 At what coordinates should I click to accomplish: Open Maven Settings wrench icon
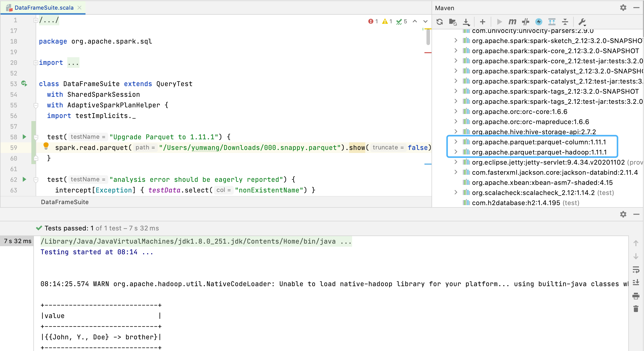(x=582, y=22)
